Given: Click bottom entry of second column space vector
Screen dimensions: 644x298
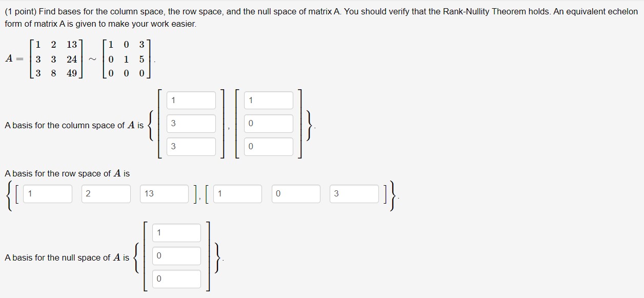Looking at the screenshot, I should tap(269, 147).
